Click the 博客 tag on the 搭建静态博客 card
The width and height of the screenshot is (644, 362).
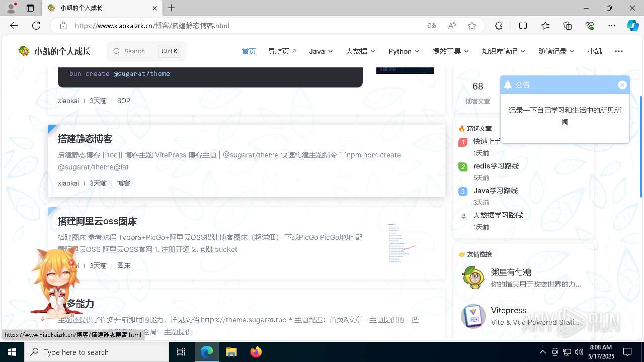tap(124, 183)
